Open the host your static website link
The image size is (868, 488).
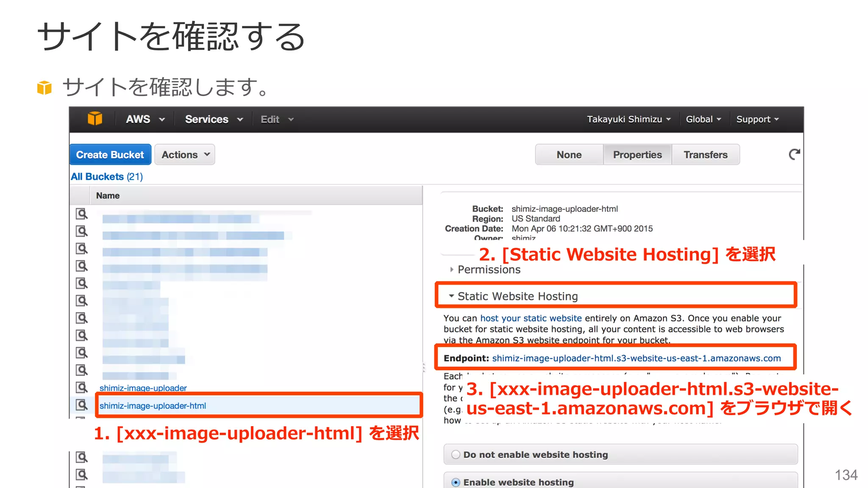pyautogui.click(x=531, y=318)
